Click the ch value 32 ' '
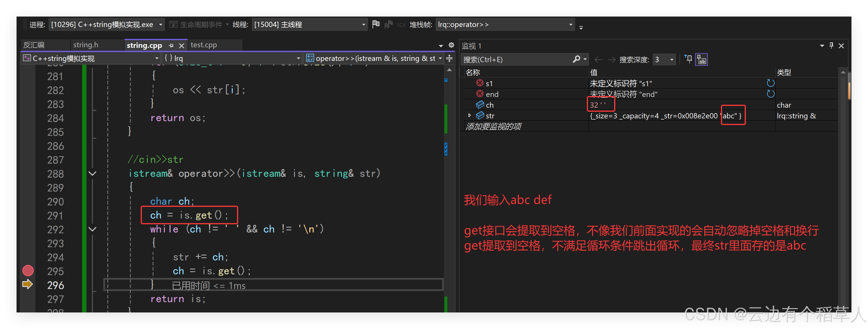The image size is (868, 329). point(598,105)
